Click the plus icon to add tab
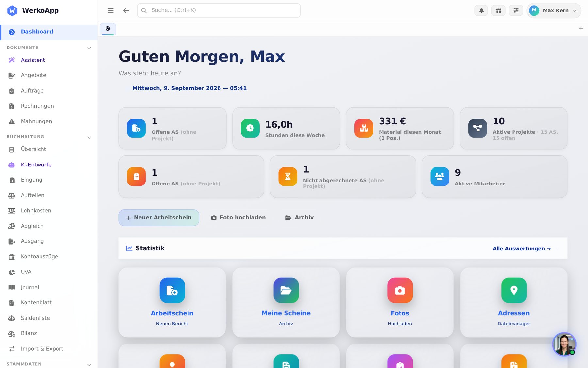Screen dimensions: 588x368 pos(581,28)
